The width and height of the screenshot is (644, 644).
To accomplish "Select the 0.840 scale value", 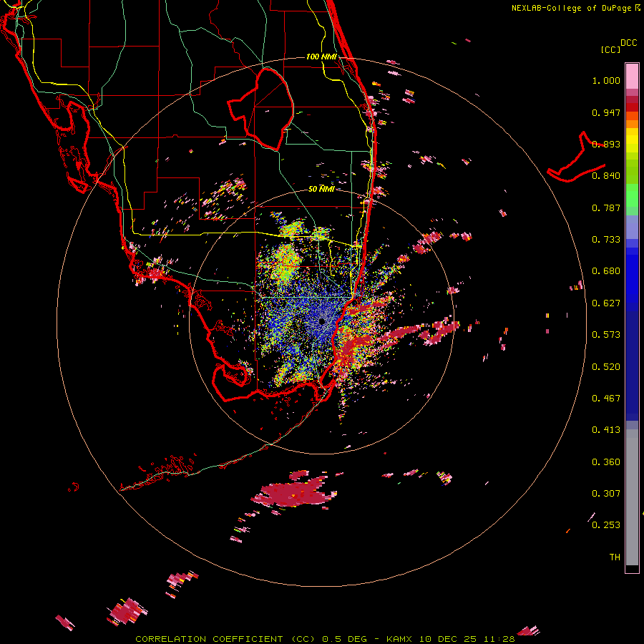I will [606, 176].
